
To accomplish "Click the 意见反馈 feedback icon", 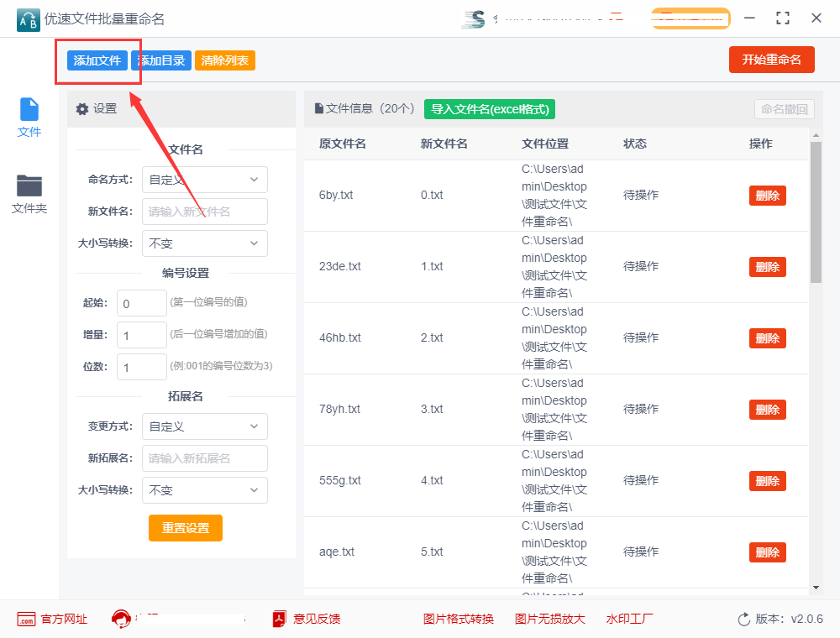I will [x=279, y=620].
